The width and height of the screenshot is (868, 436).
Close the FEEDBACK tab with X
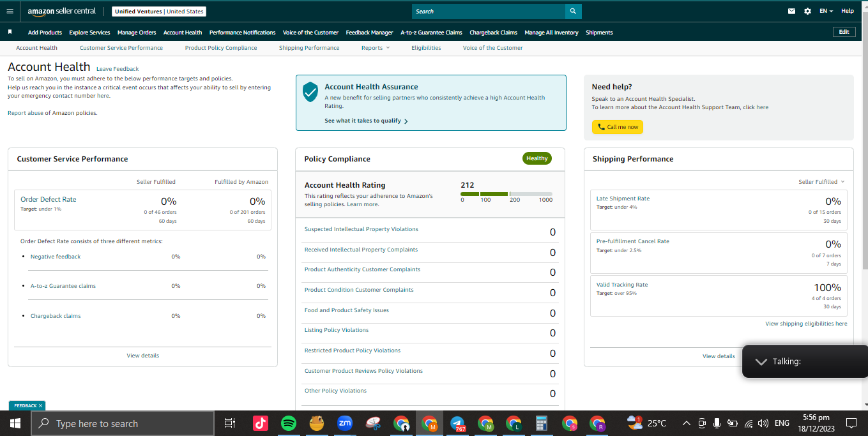[x=40, y=405]
